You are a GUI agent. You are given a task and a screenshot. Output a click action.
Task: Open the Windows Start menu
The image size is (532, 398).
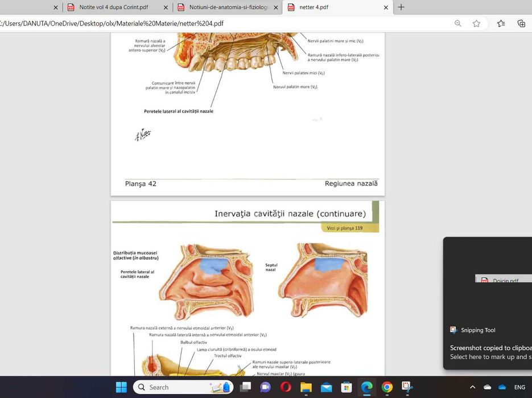[x=121, y=387]
